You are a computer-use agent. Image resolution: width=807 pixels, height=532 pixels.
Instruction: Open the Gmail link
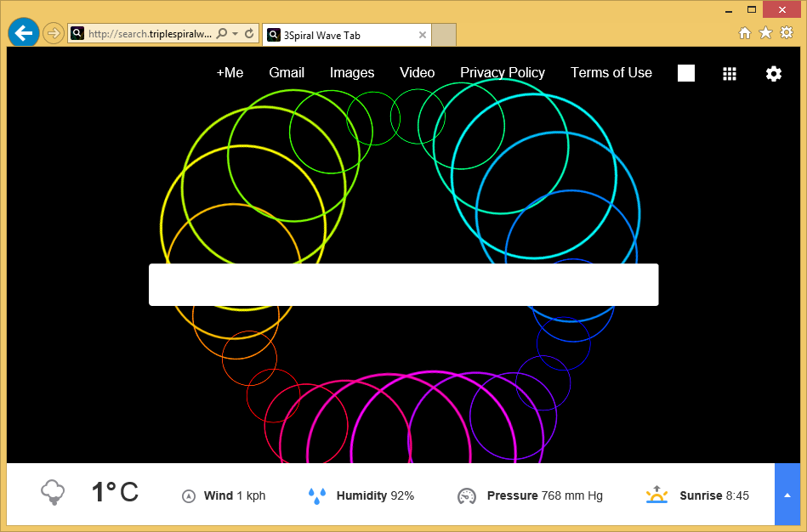(287, 73)
